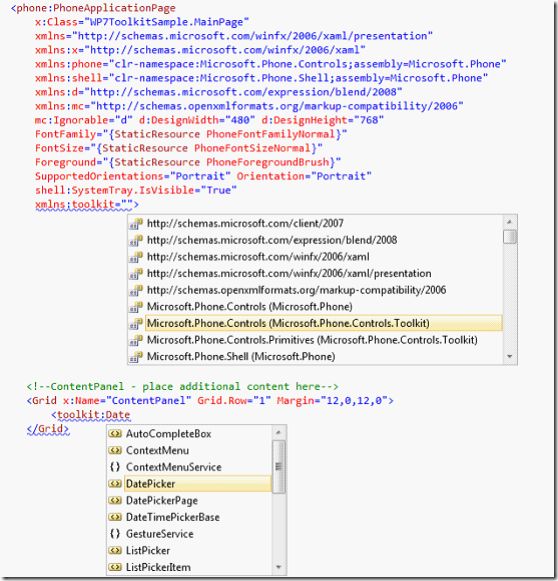Pick ListPickerItem from IntelliSense list
Screen dimensions: 558x581
click(158, 567)
